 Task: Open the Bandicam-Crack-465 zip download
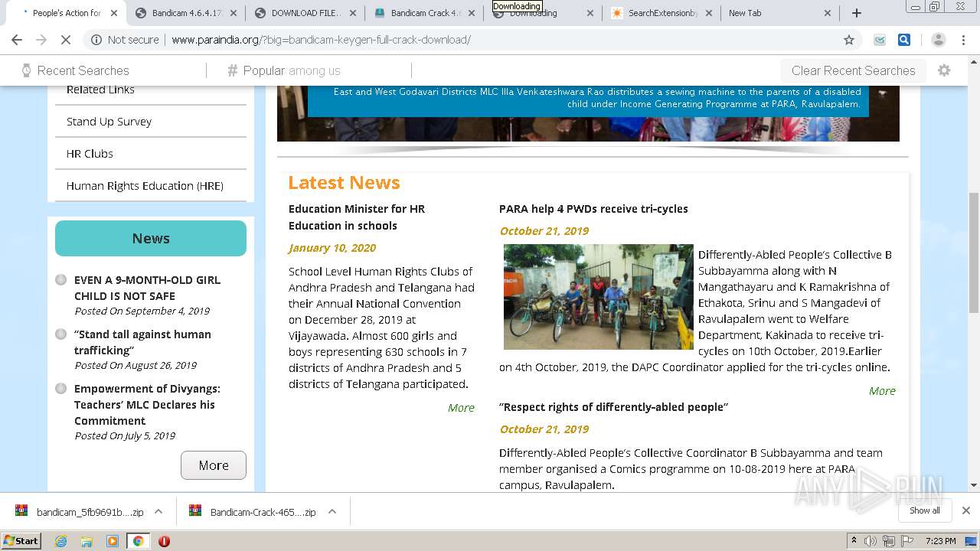[x=253, y=512]
